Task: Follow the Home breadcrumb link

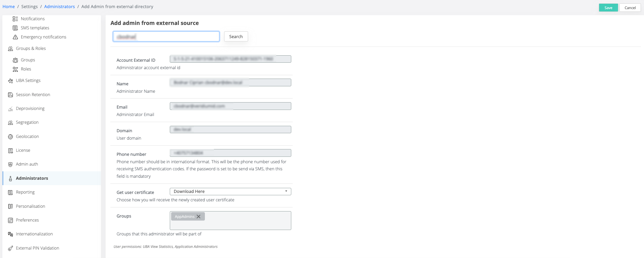Action: (x=8, y=6)
